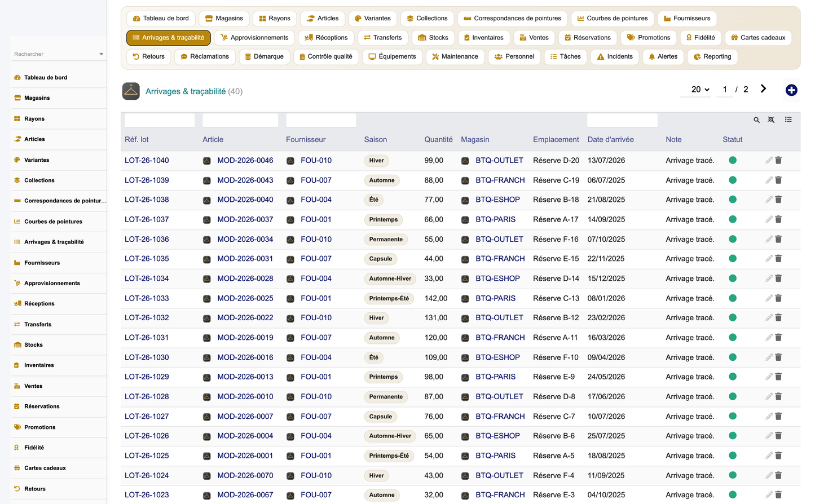Sort by Saison column header
Image resolution: width=815 pixels, height=504 pixels.
[376, 139]
